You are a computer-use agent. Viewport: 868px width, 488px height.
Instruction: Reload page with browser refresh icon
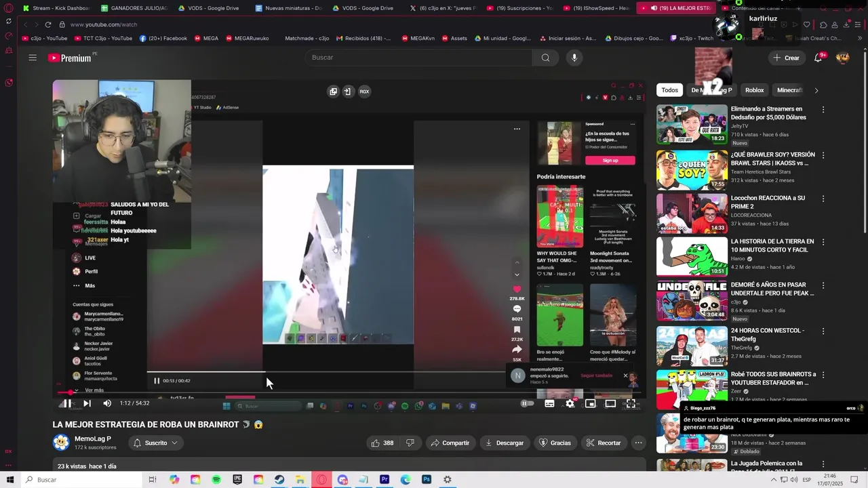coord(47,24)
